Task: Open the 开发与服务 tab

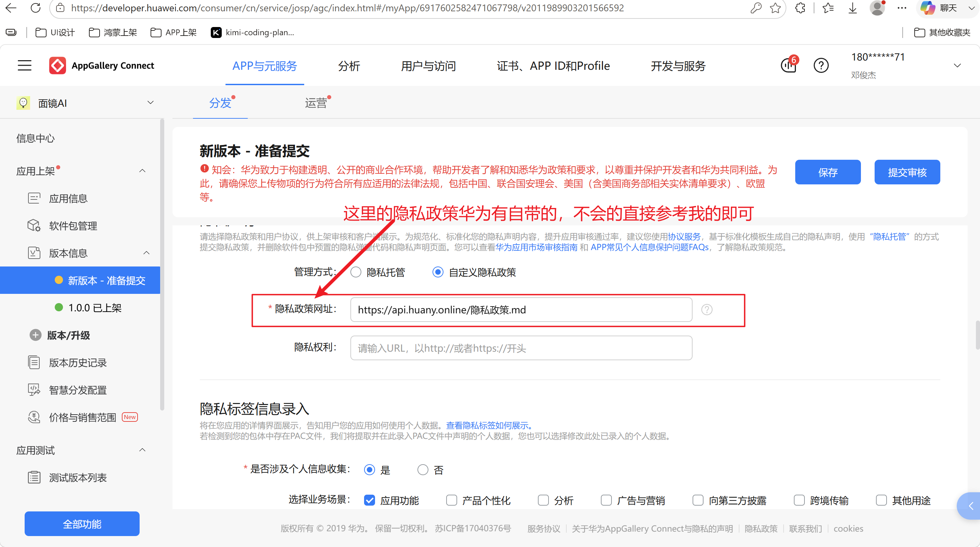Action: click(x=678, y=66)
